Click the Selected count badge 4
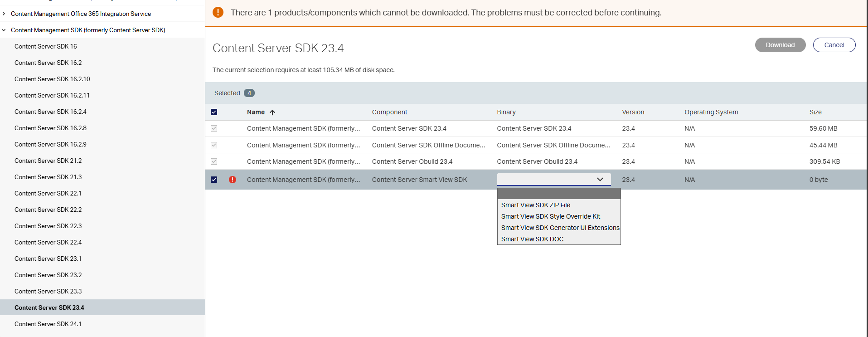Screen dimensions: 868x337 (249, 93)
